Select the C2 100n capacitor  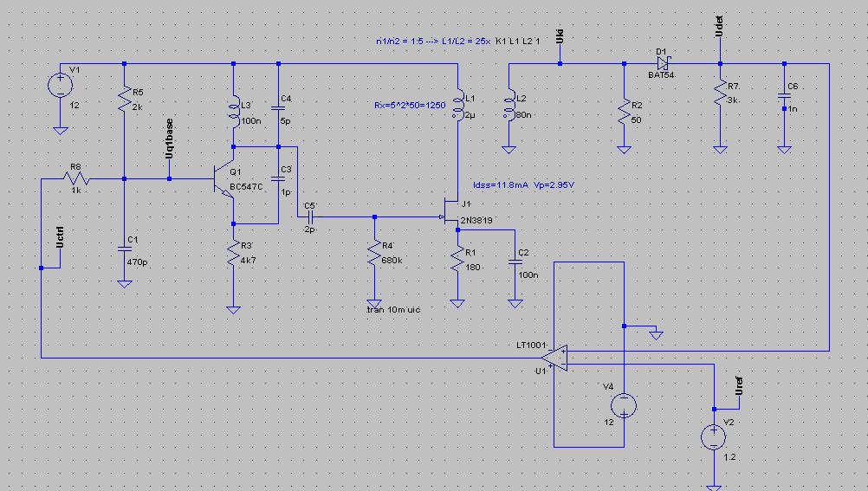pyautogui.click(x=515, y=262)
